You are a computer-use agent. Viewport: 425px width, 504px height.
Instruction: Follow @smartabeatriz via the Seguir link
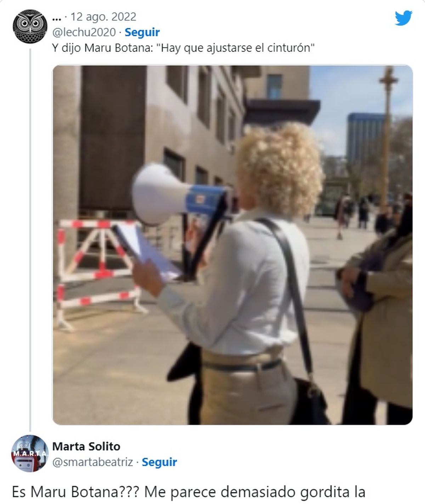pos(159,462)
